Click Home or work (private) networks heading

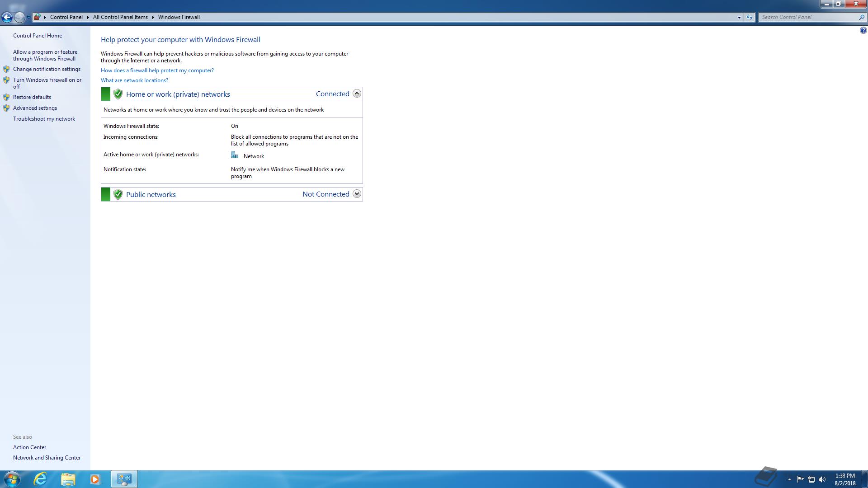click(178, 94)
